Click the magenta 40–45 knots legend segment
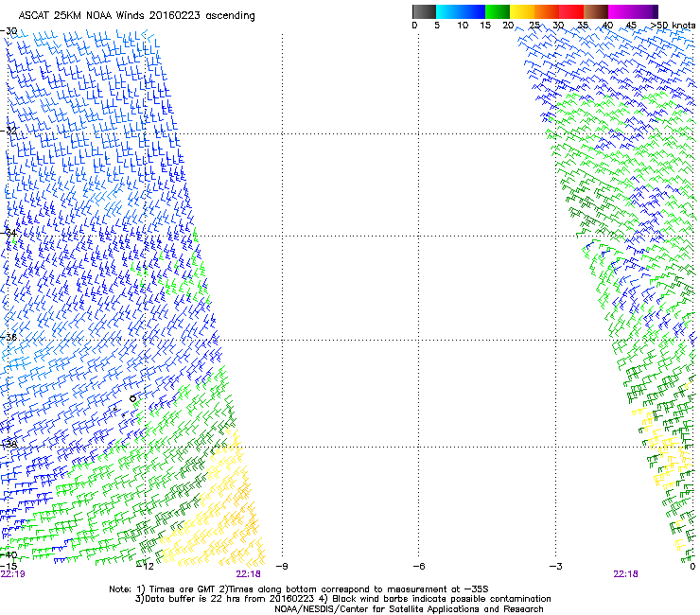Image resolution: width=700 pixels, height=615 pixels. (x=621, y=11)
